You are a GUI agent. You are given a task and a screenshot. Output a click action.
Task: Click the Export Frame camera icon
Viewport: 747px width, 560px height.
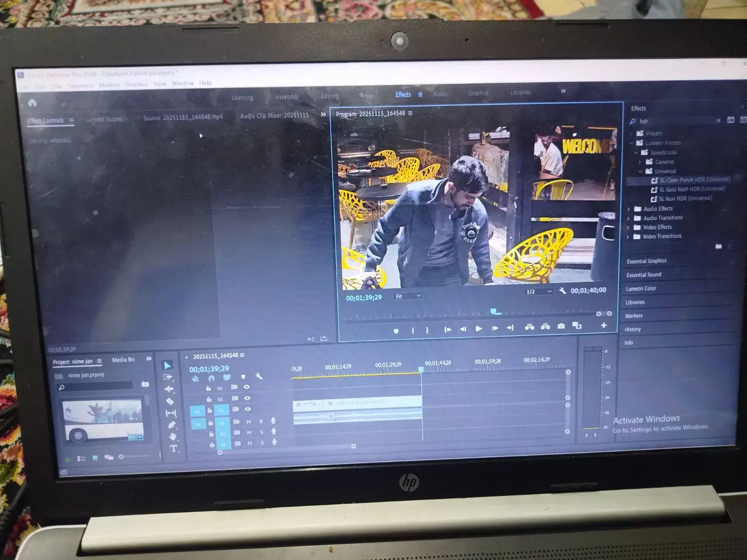tap(561, 326)
